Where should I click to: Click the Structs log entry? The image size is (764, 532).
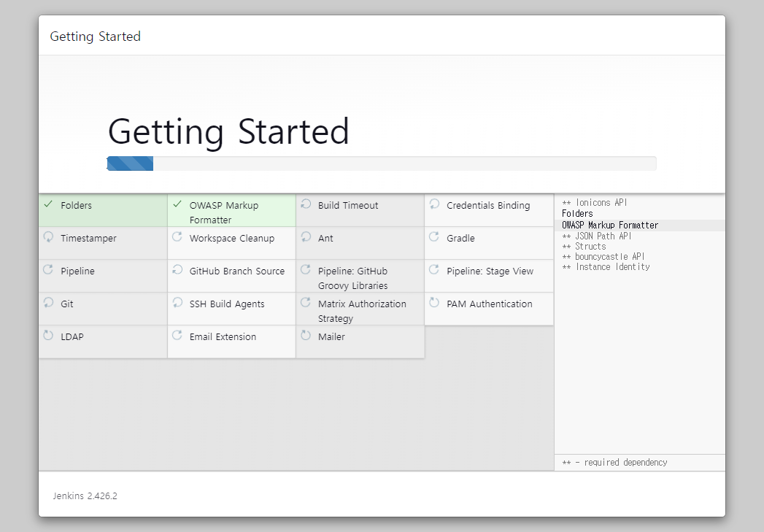click(584, 247)
